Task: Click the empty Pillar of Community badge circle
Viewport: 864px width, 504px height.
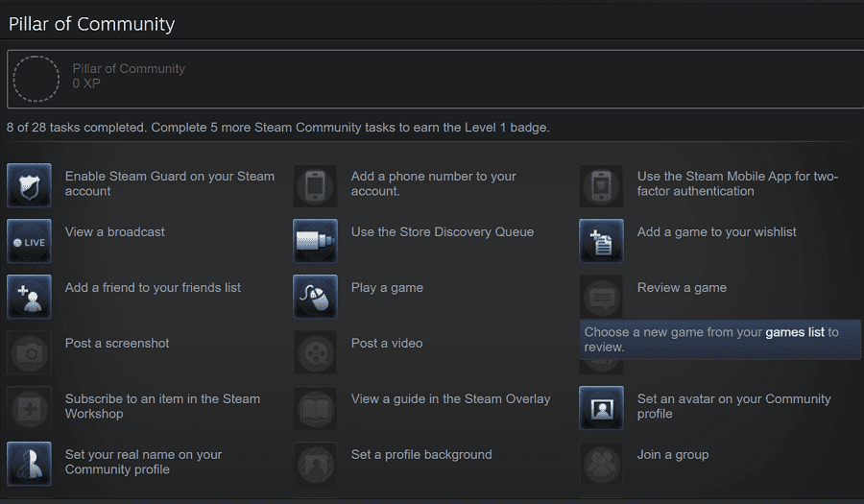Action: [36, 78]
